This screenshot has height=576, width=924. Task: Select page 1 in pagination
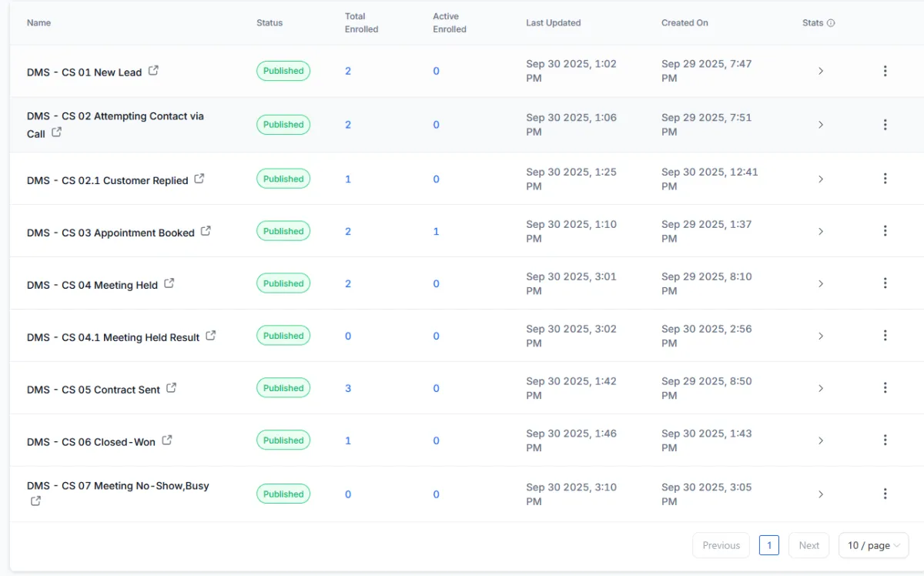point(768,545)
